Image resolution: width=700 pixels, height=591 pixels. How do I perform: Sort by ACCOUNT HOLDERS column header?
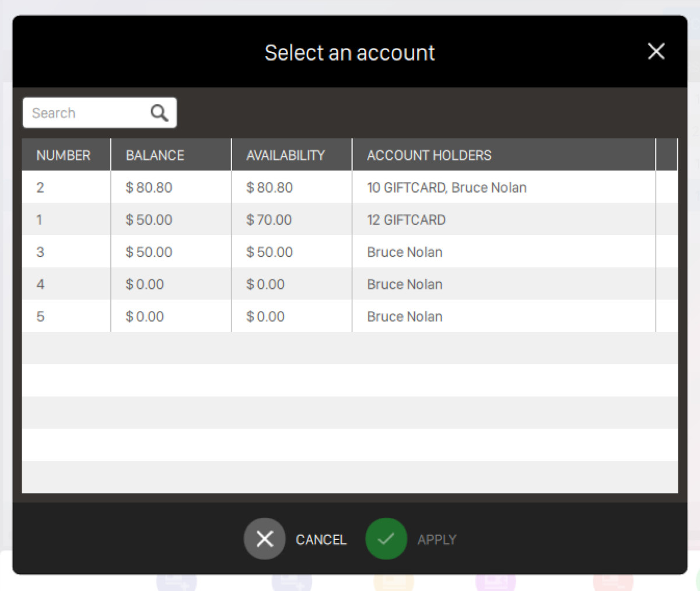click(x=429, y=155)
